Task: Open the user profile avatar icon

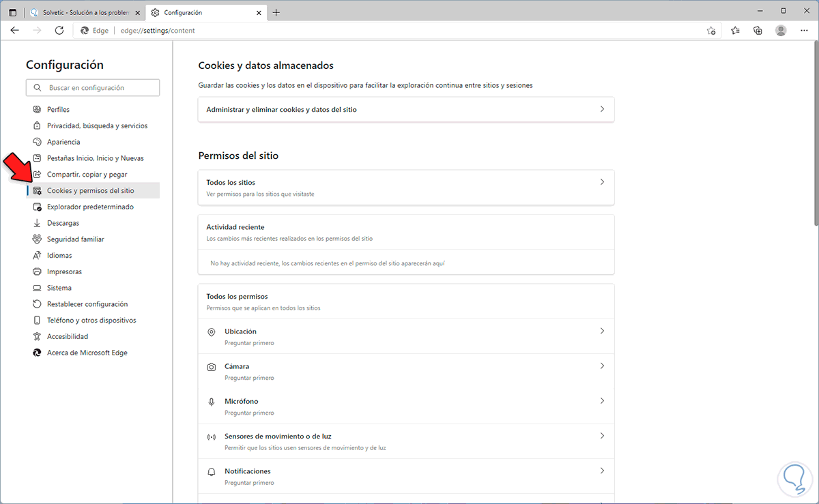Action: point(781,31)
